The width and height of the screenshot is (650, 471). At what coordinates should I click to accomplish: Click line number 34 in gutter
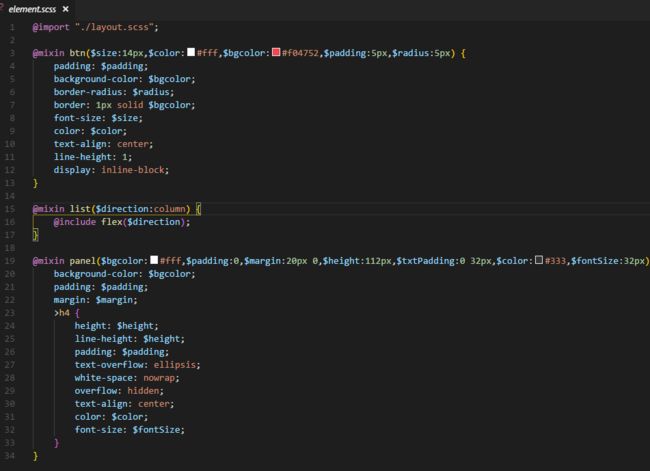click(x=10, y=456)
